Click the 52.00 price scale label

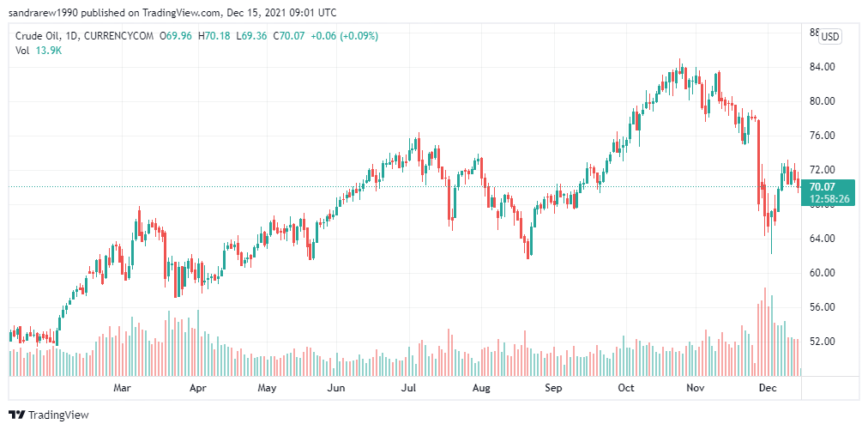click(x=822, y=342)
